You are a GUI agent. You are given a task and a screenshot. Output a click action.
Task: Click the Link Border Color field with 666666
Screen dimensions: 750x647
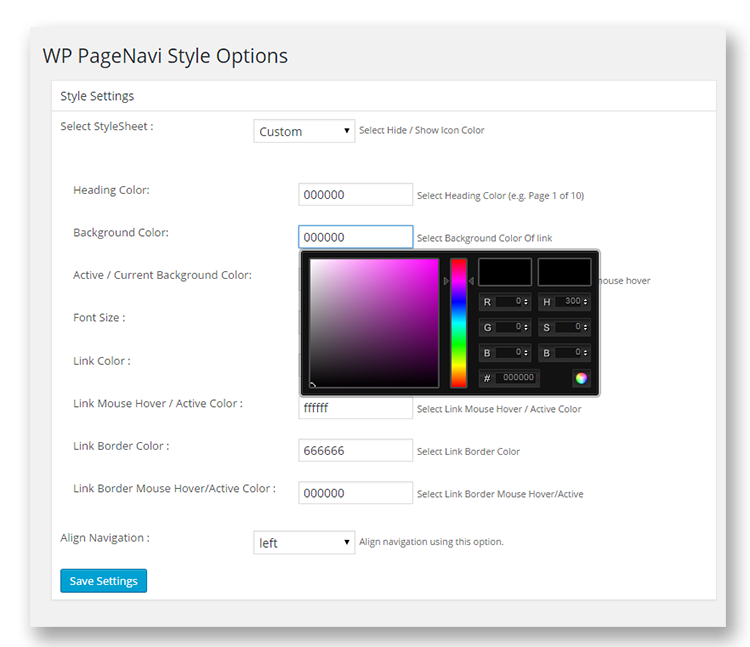355,450
